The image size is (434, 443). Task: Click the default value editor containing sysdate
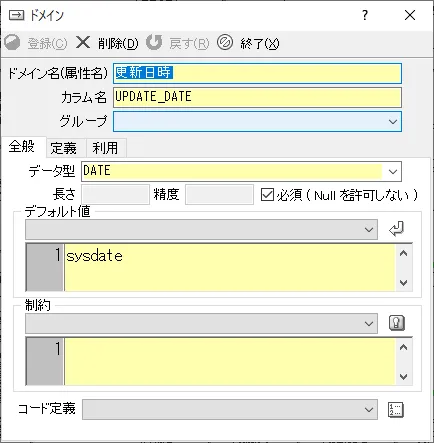[x=230, y=268]
